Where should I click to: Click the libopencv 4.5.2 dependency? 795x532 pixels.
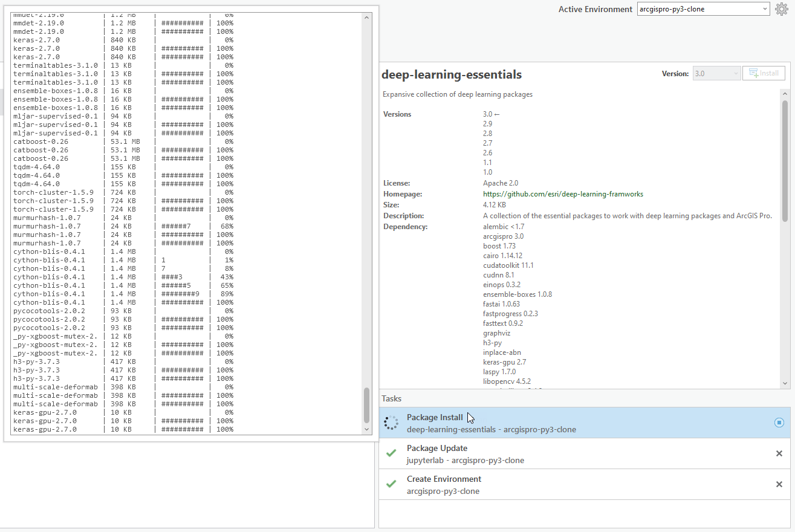[507, 381]
